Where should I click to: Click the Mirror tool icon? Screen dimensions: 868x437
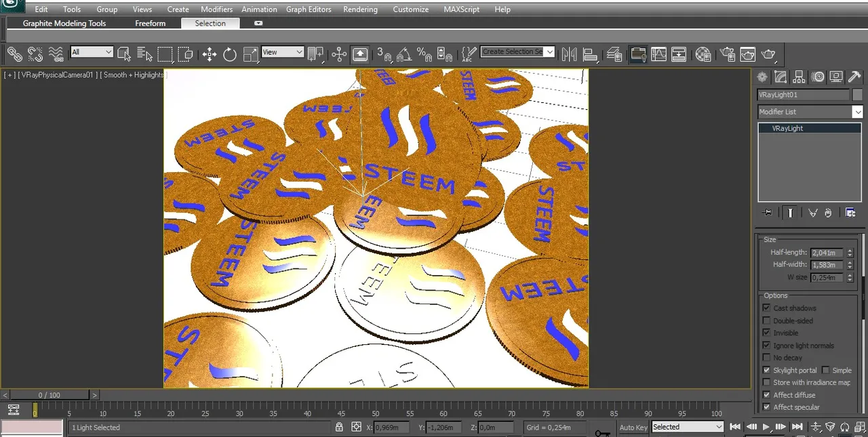570,54
